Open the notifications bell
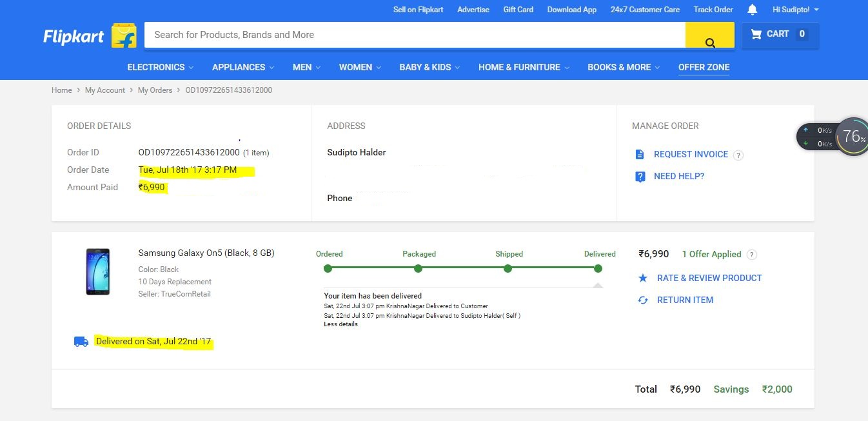The height and width of the screenshot is (421, 868). click(x=752, y=10)
